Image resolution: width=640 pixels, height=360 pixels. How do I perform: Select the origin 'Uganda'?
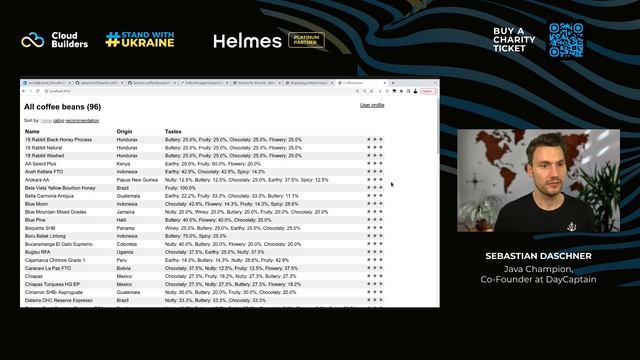coord(124,252)
